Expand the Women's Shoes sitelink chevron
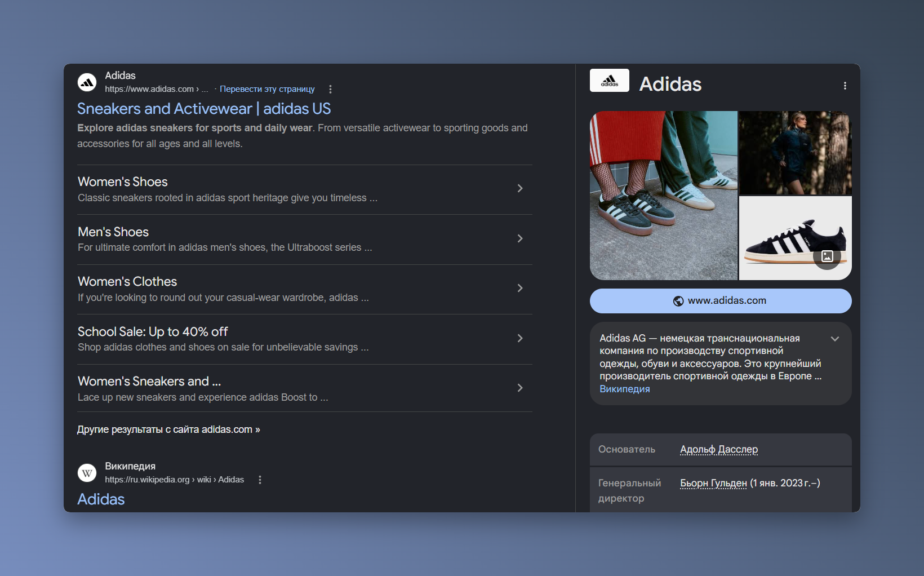Screen dimensions: 924x576 tap(520, 188)
